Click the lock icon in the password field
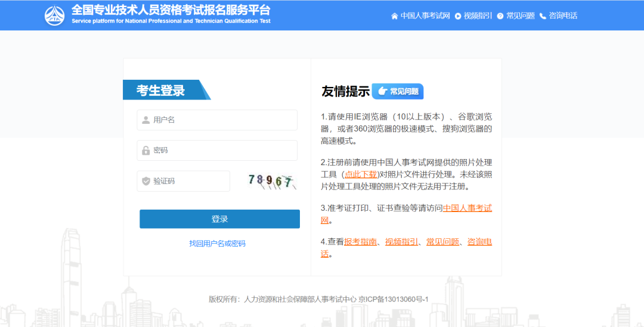The width and height of the screenshot is (644, 327). click(x=146, y=151)
